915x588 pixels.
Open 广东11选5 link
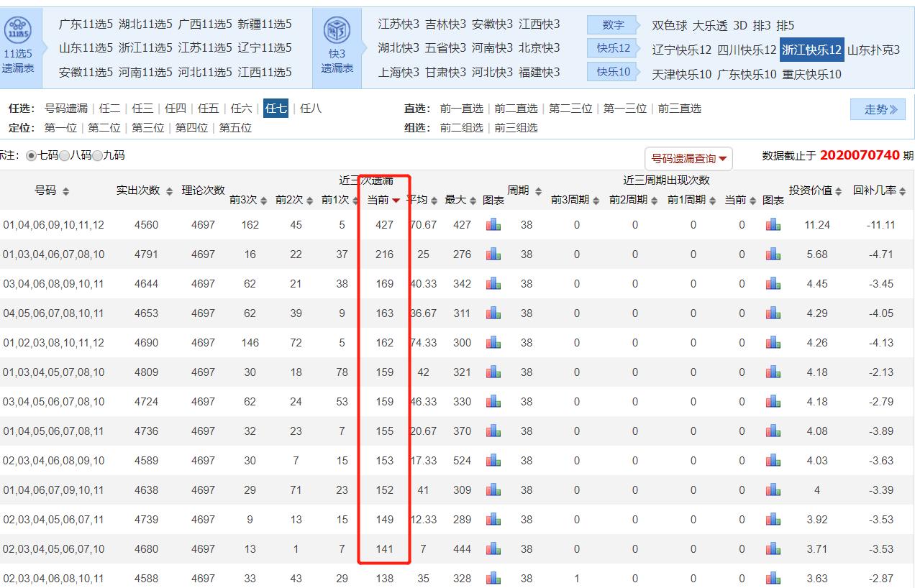[x=86, y=24]
